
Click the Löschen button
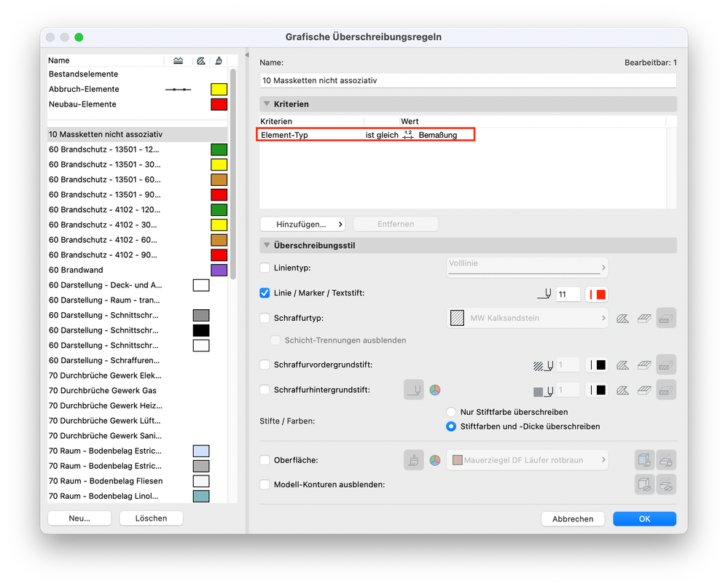pos(151,518)
